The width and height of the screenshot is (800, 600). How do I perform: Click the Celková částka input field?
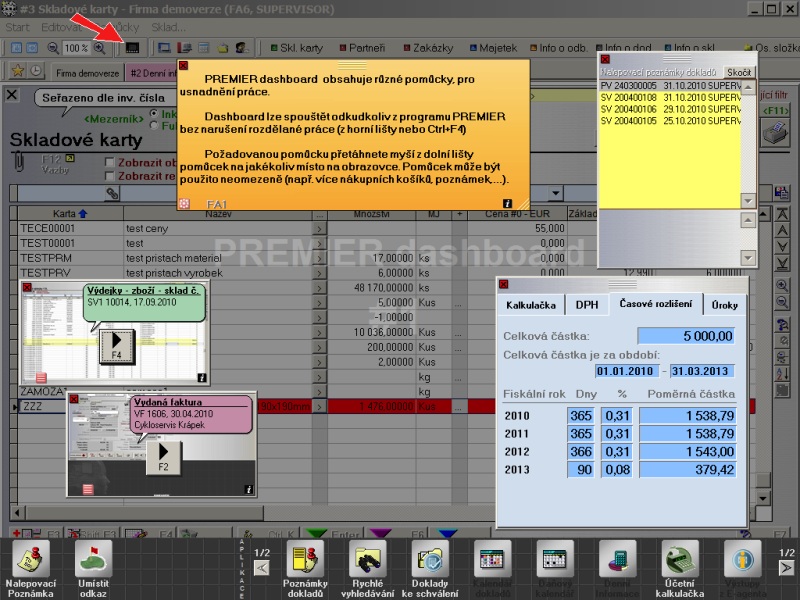click(686, 336)
